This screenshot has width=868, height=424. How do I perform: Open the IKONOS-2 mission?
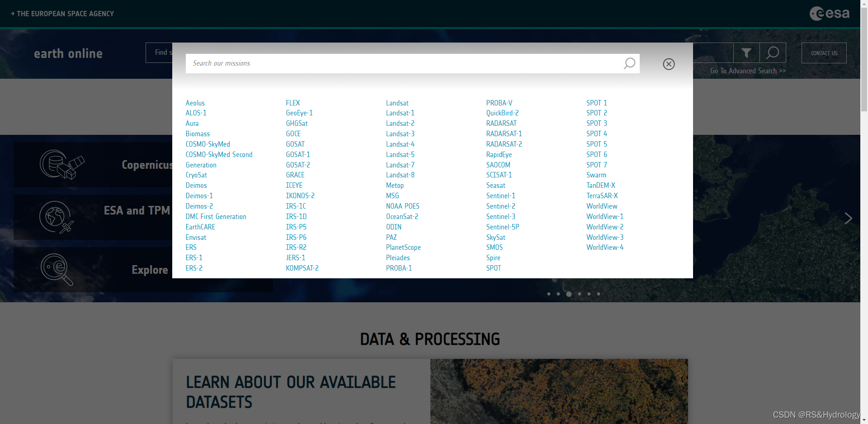pyautogui.click(x=300, y=196)
